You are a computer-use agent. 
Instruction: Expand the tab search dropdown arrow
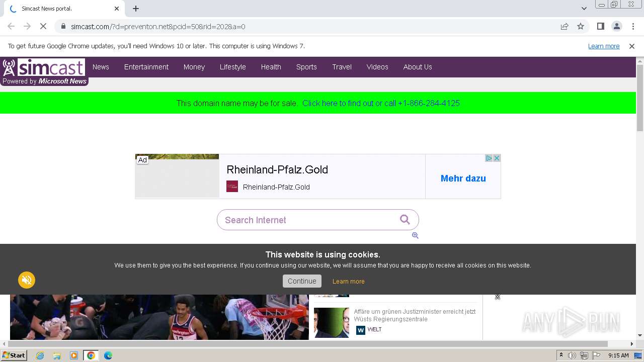584,9
